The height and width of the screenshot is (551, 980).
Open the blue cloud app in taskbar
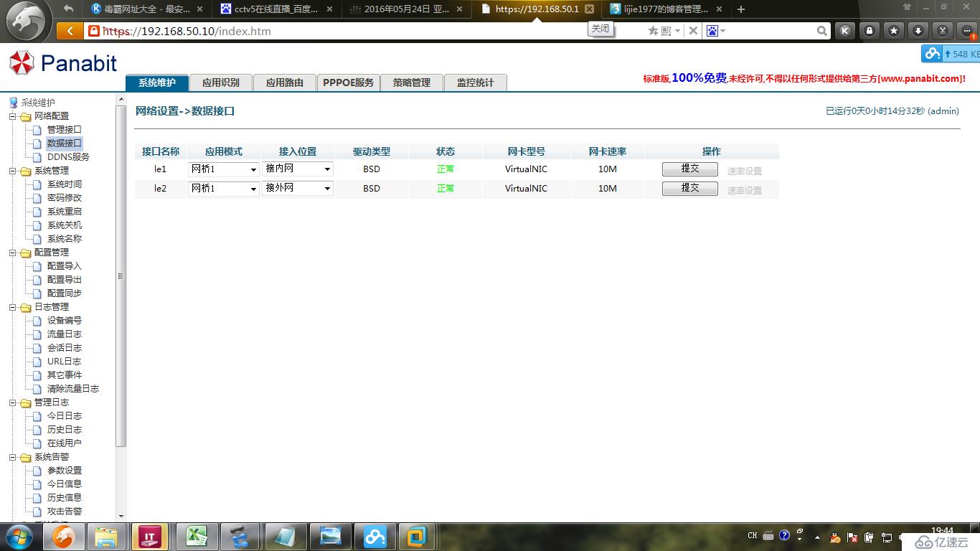tap(374, 537)
